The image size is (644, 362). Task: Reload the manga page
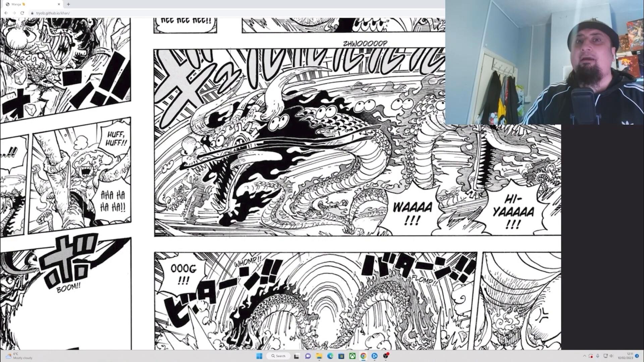(x=22, y=13)
